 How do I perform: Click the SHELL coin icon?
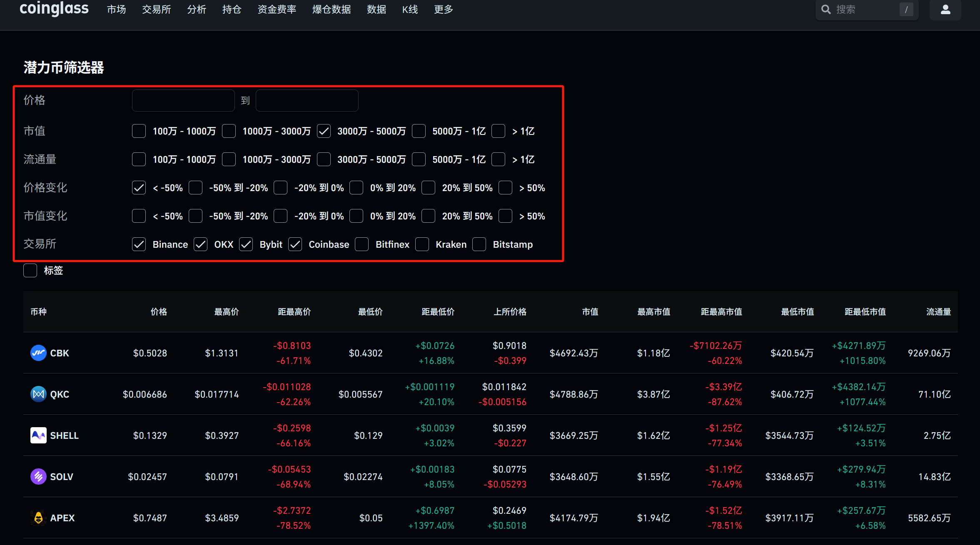point(38,436)
